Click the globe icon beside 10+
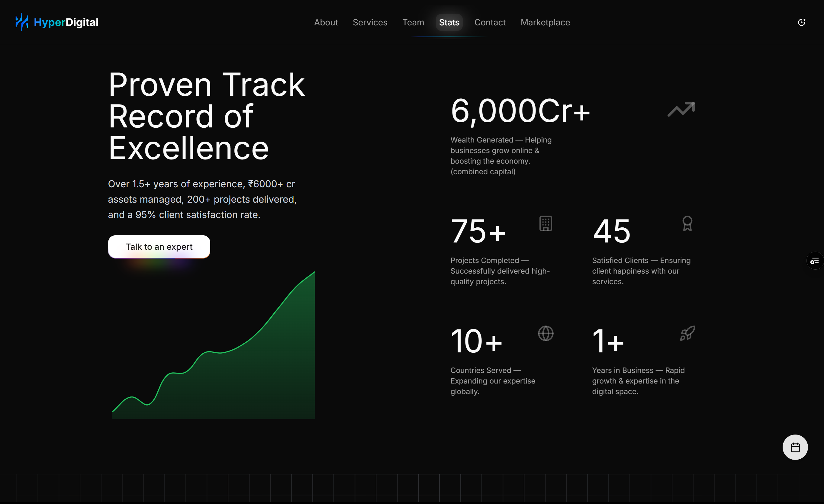 tap(546, 333)
